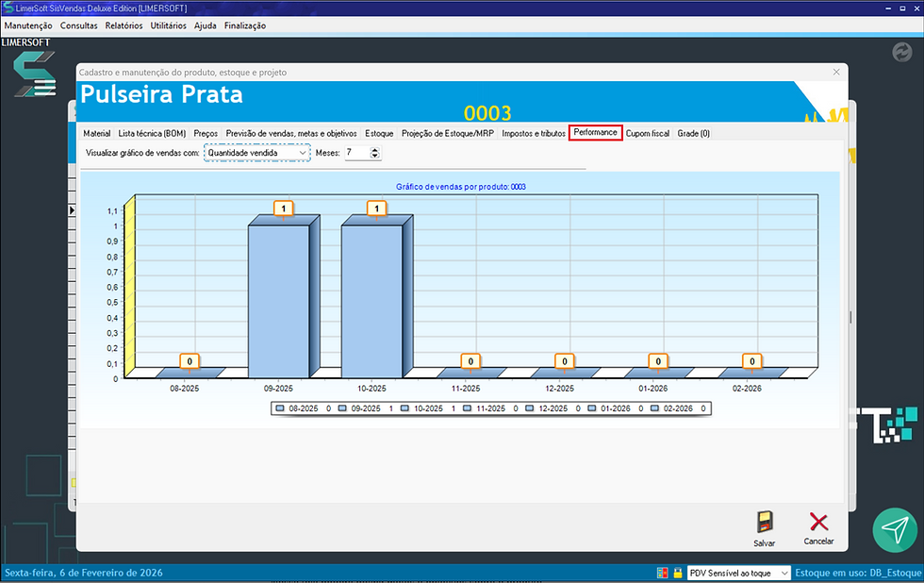
Task: Click the Salvar floppy disk icon
Action: pyautogui.click(x=765, y=523)
